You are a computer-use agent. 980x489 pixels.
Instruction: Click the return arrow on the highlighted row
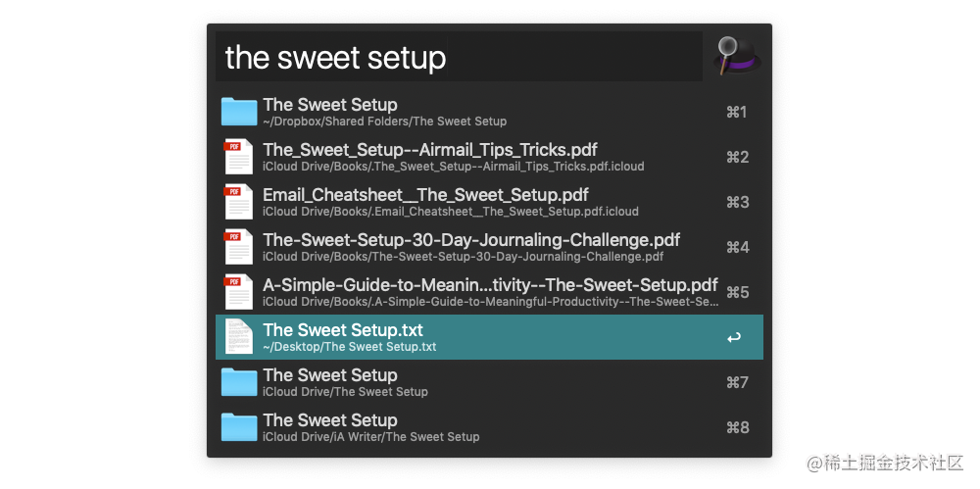click(x=734, y=338)
